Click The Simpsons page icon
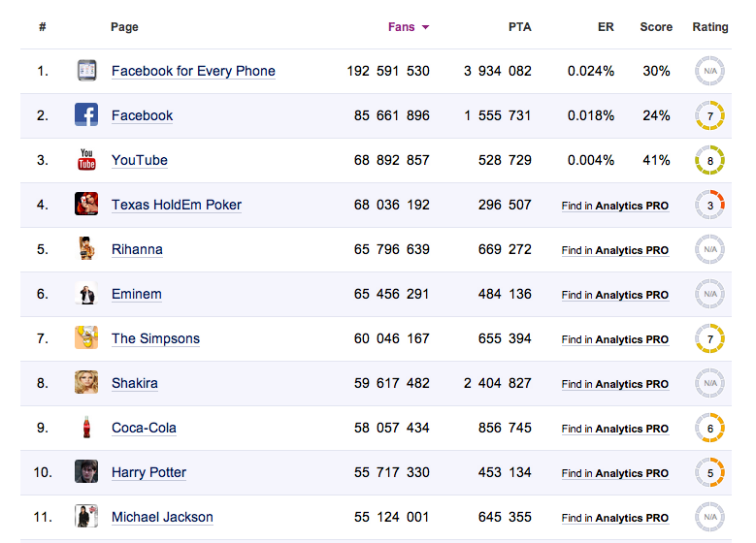The height and width of the screenshot is (543, 756). (x=86, y=338)
